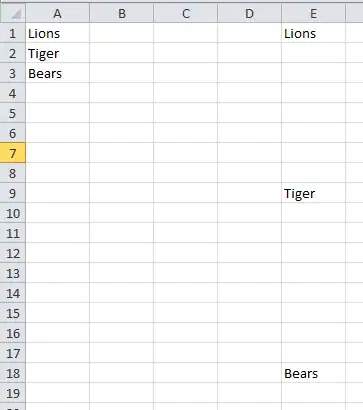Select column B header
363x410 pixels.
[122, 13]
